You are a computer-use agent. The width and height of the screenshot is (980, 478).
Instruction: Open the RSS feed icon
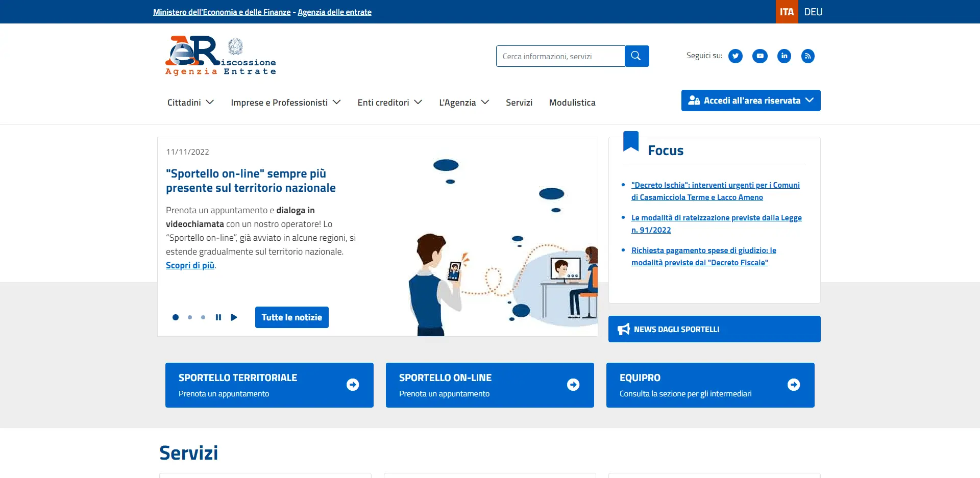(807, 56)
